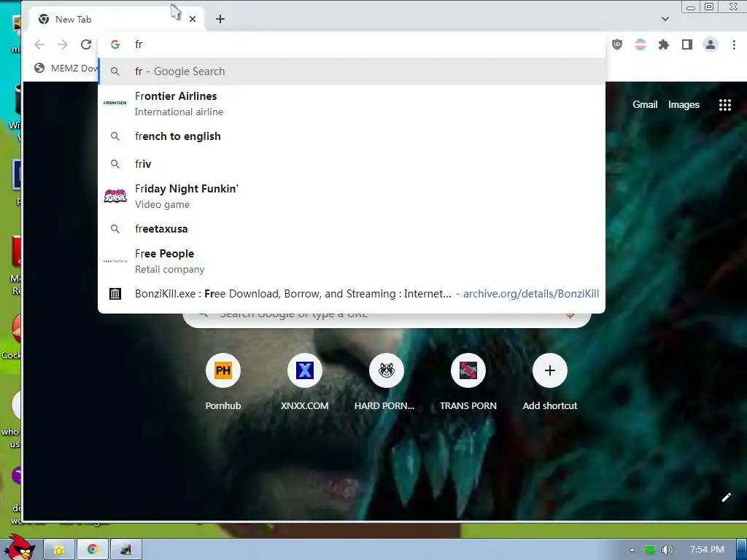Click the Add shortcut plus tile
Image resolution: width=747 pixels, height=560 pixels.
click(x=550, y=370)
